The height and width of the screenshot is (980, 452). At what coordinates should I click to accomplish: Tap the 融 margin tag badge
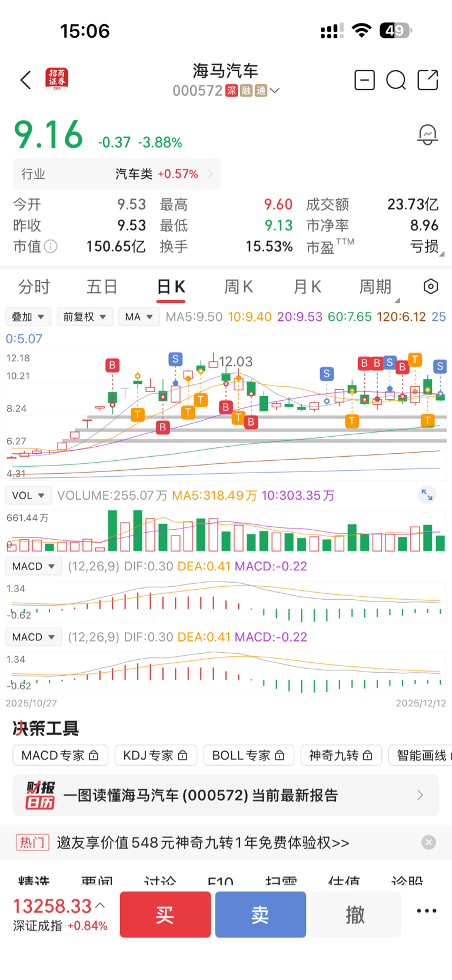click(x=246, y=91)
